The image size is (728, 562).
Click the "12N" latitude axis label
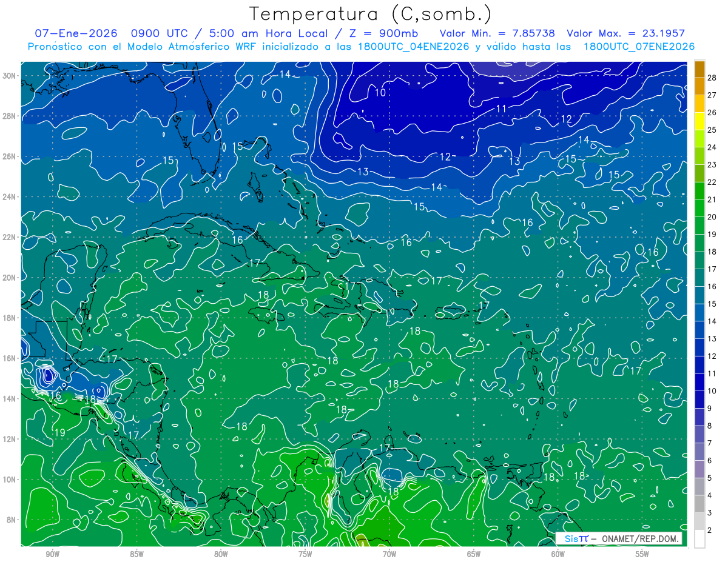[9, 439]
